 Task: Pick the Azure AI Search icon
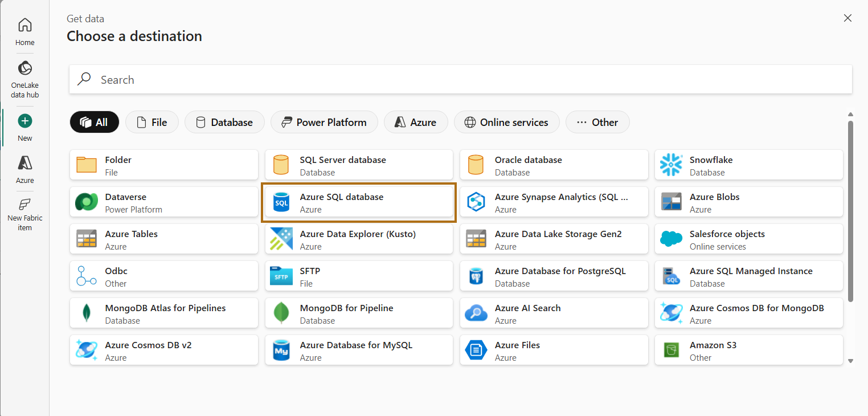[x=476, y=313]
